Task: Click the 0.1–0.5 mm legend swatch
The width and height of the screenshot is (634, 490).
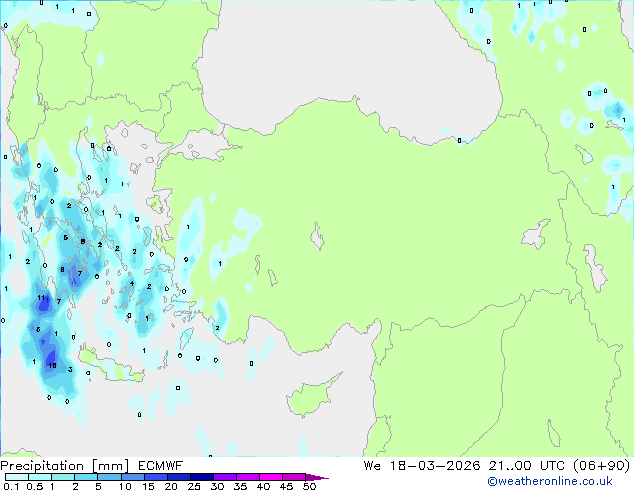Action: click(x=17, y=477)
